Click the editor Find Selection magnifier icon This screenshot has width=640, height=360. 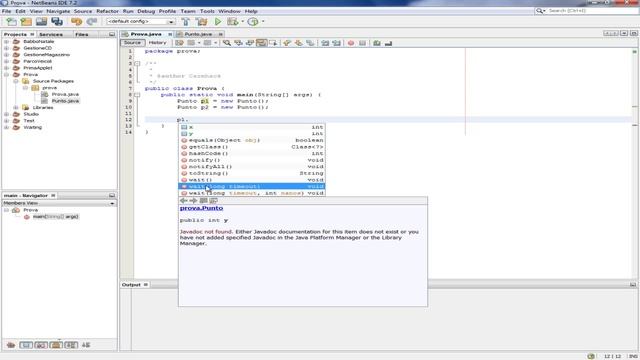[227, 43]
